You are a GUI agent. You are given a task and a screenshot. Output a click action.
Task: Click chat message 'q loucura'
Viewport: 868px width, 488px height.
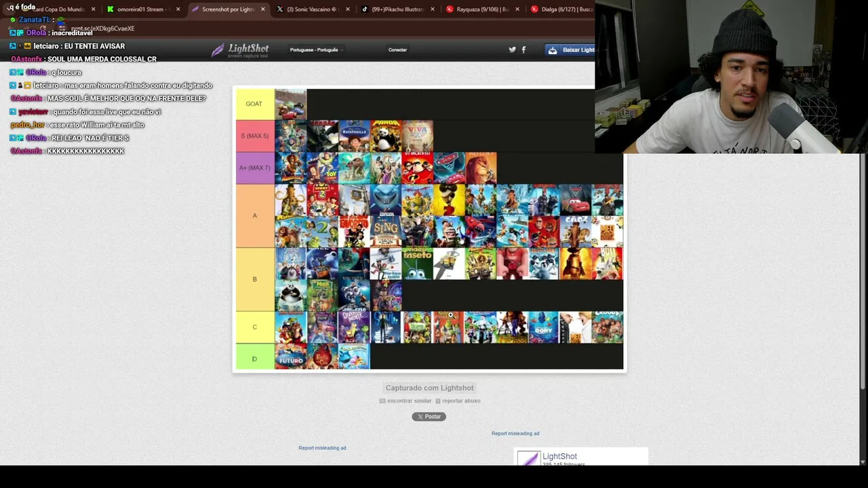[66, 73]
